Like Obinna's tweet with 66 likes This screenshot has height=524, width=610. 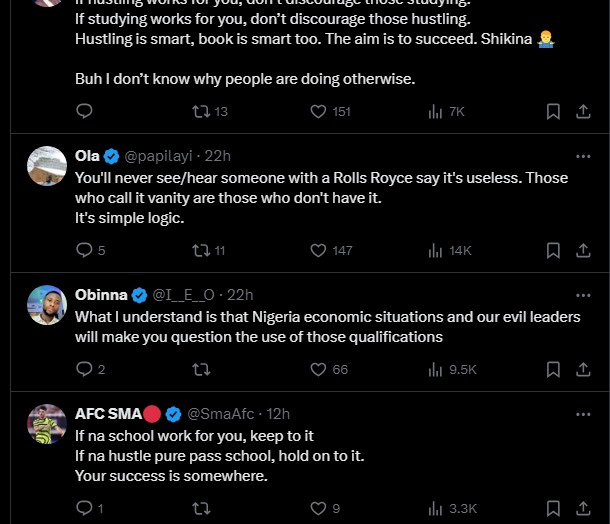pos(319,369)
